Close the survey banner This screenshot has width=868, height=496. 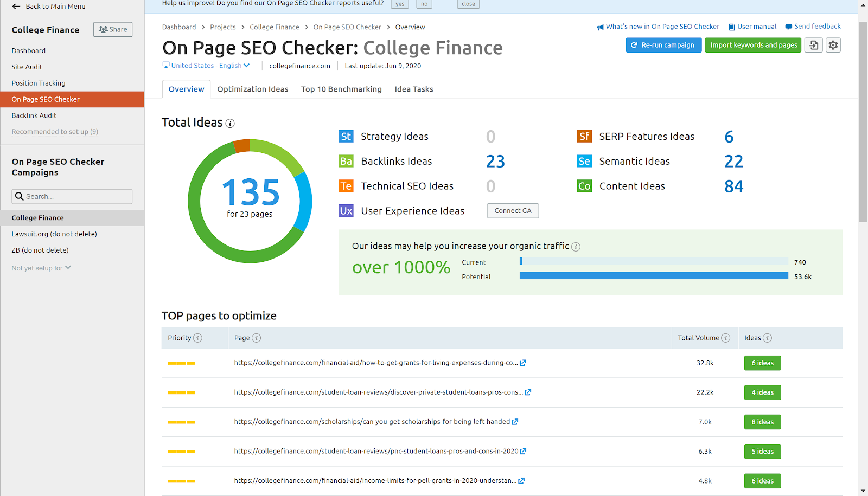(x=468, y=4)
